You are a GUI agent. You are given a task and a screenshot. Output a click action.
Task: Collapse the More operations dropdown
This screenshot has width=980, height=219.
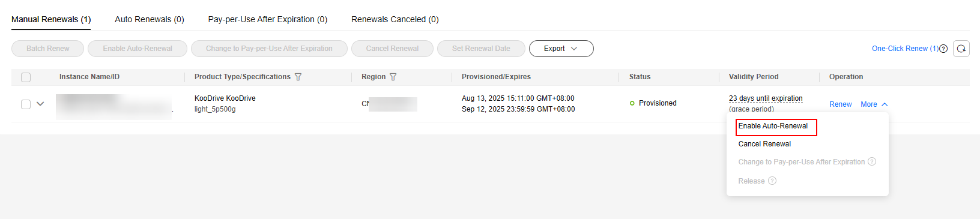(874, 104)
